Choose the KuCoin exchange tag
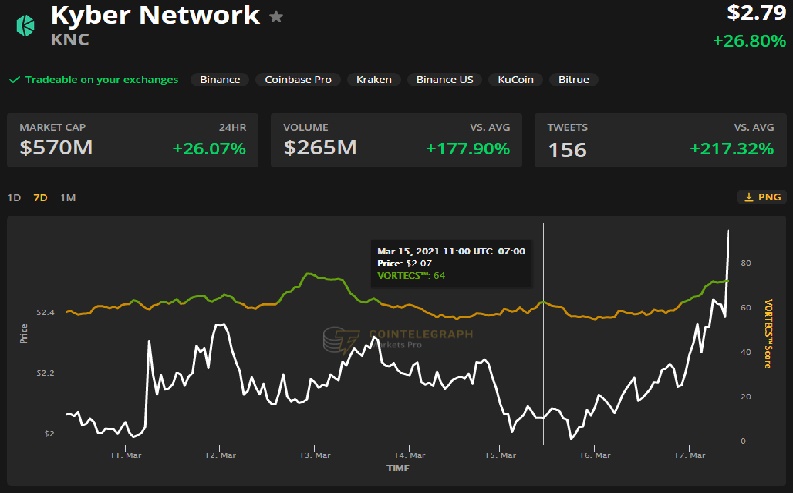The image size is (793, 493). click(515, 79)
